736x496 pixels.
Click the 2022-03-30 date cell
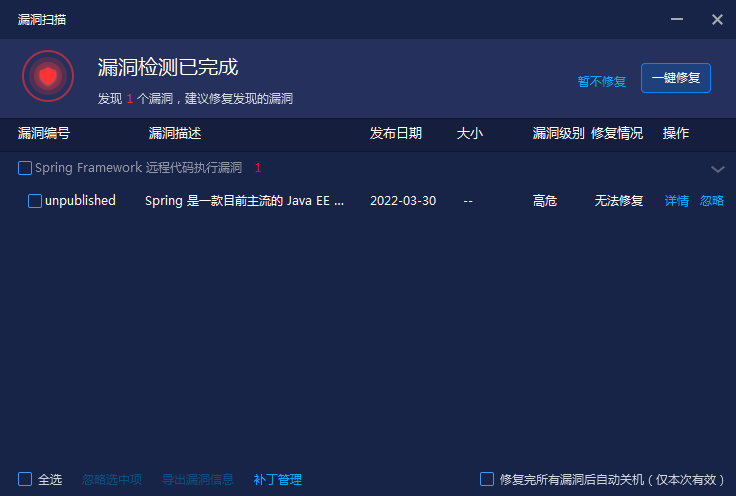(x=403, y=201)
